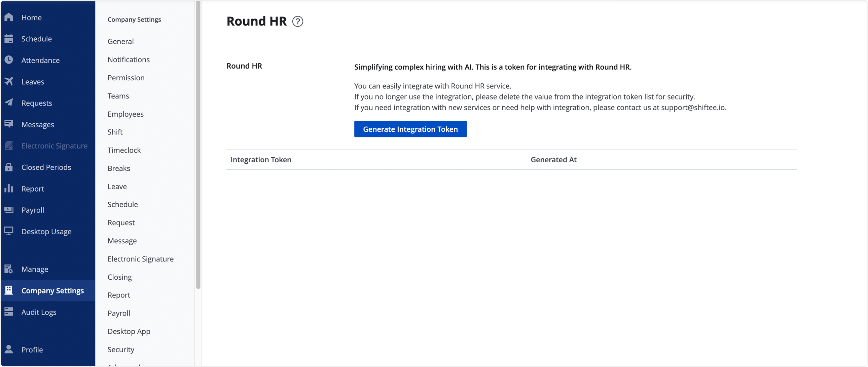868x367 pixels.
Task: Open Schedule via the calendar icon in the main sidebar
Action: 9,39
